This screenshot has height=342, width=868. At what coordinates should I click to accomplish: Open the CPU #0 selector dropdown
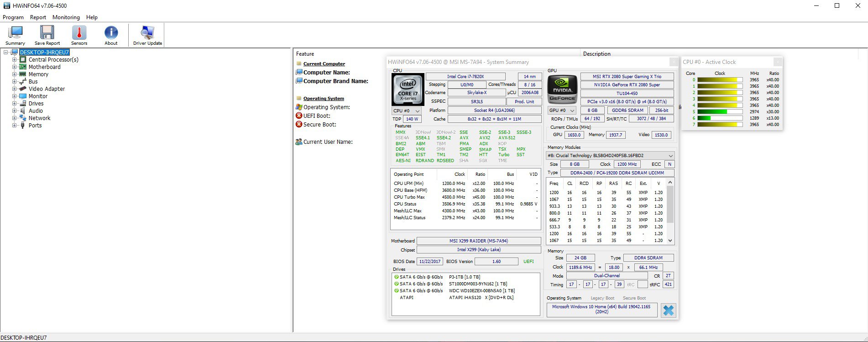coord(406,110)
